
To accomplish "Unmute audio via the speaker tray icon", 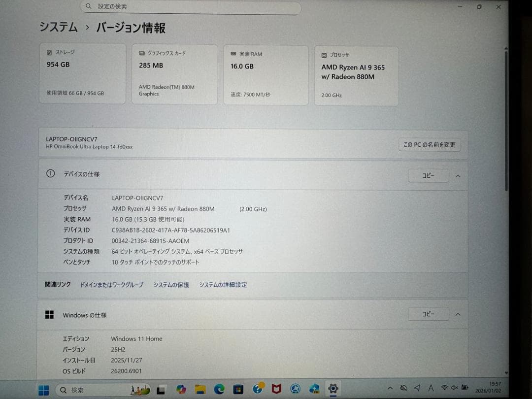I will pos(454,388).
